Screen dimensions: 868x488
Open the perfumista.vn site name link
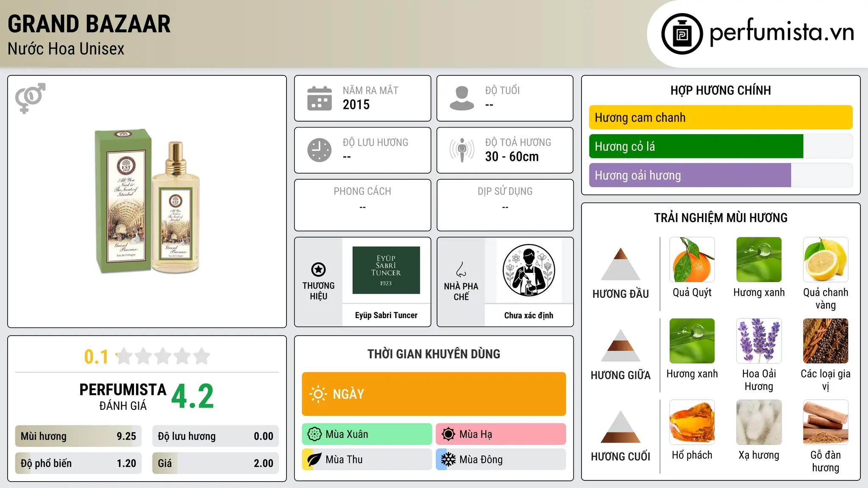click(x=782, y=33)
